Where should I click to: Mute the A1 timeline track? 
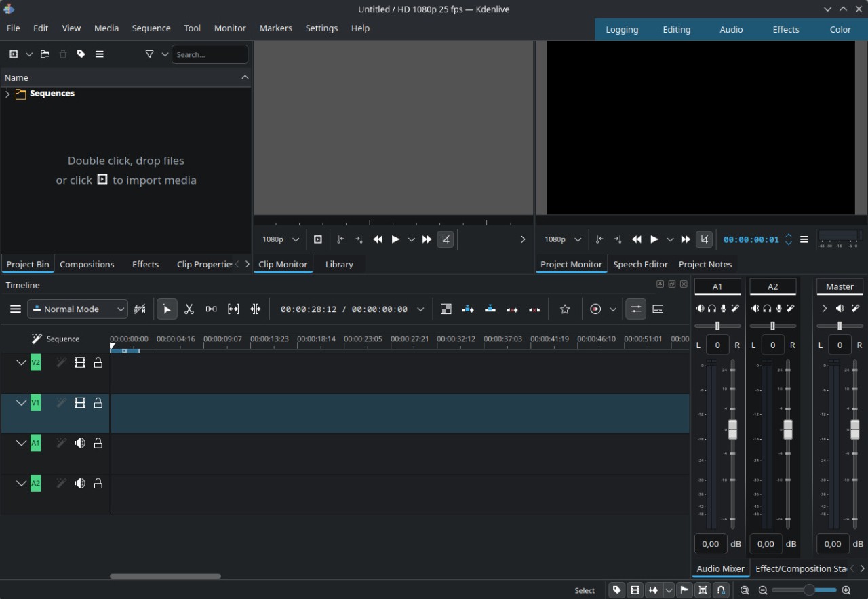click(80, 443)
